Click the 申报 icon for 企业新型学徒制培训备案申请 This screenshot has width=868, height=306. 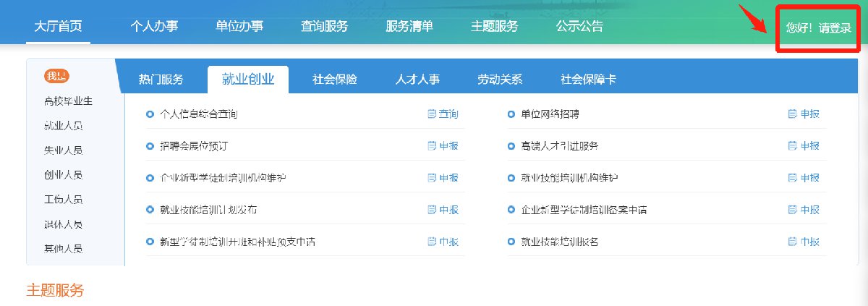[792, 210]
